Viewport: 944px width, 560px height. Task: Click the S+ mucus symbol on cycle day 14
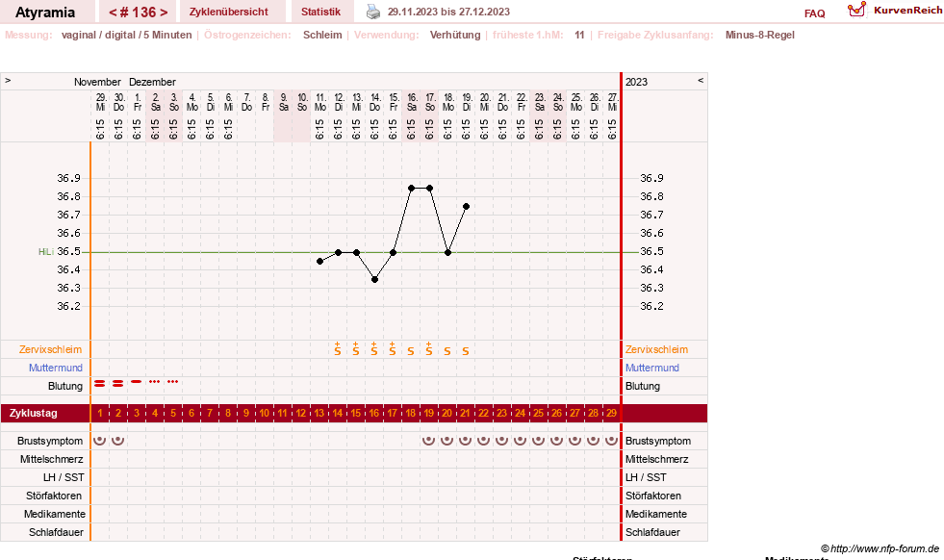click(x=338, y=348)
